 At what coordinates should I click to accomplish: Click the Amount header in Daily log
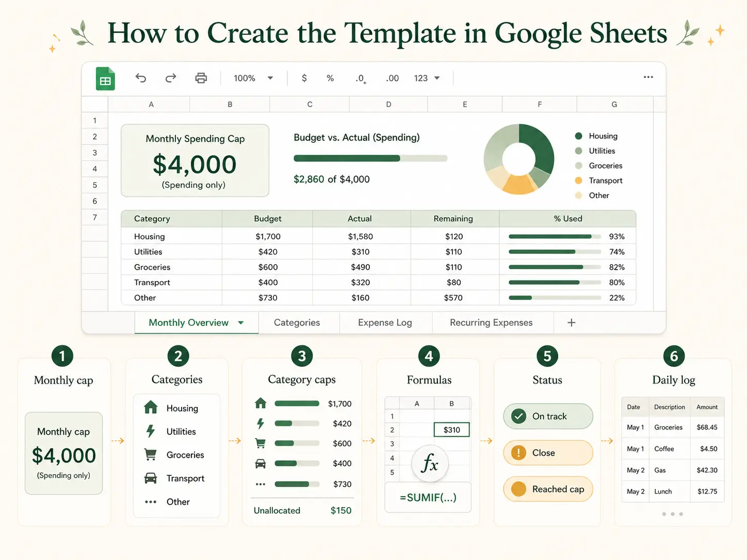coord(707,407)
